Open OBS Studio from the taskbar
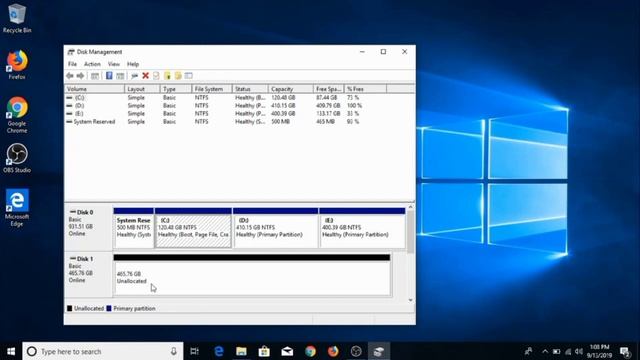The image size is (640, 360). pyautogui.click(x=356, y=351)
